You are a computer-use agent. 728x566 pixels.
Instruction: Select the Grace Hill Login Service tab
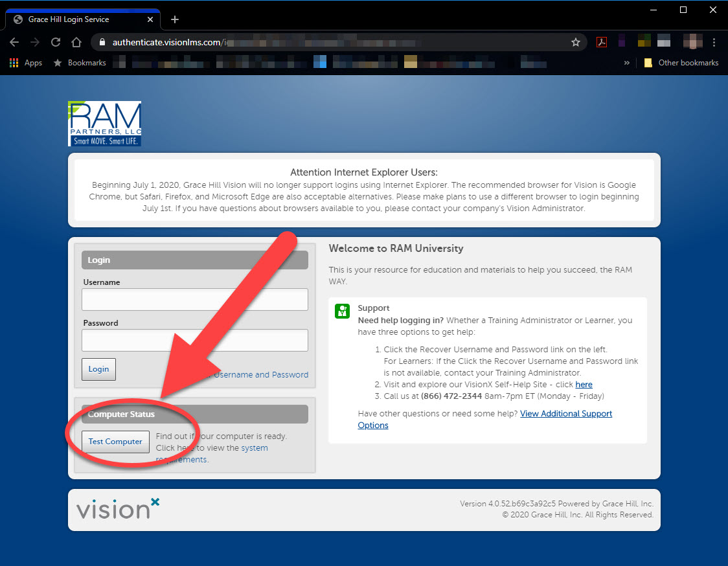click(83, 19)
